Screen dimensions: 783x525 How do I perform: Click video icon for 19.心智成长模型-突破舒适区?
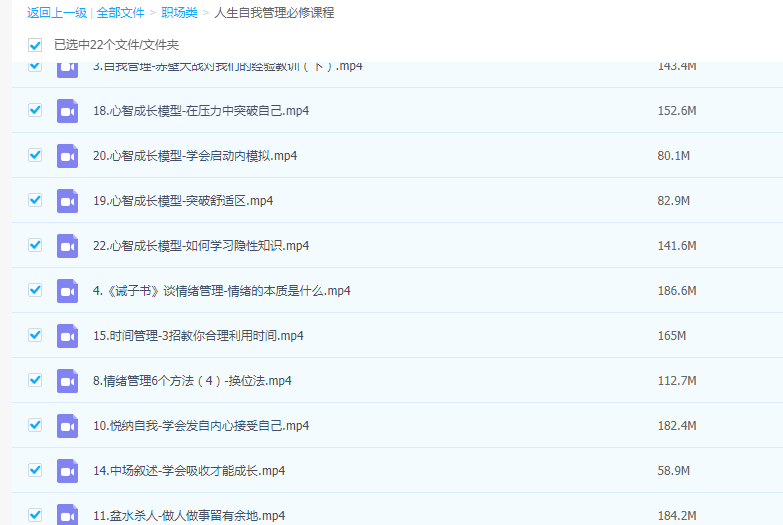(67, 201)
